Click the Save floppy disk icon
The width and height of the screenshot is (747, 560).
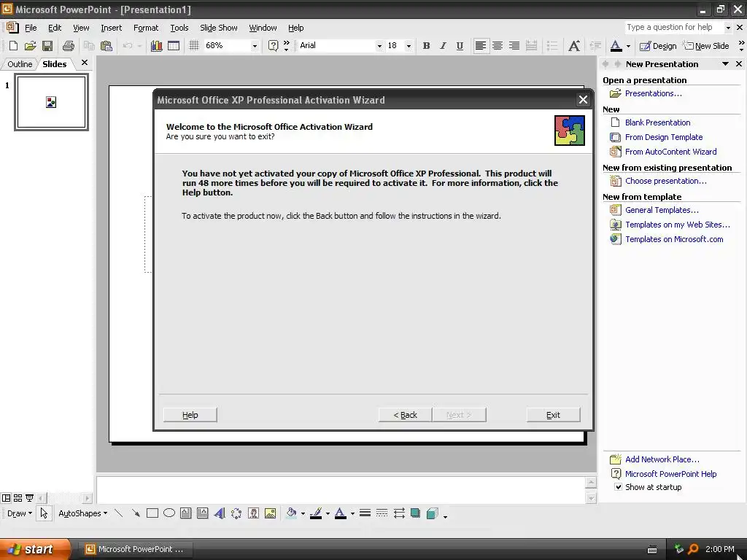[47, 46]
